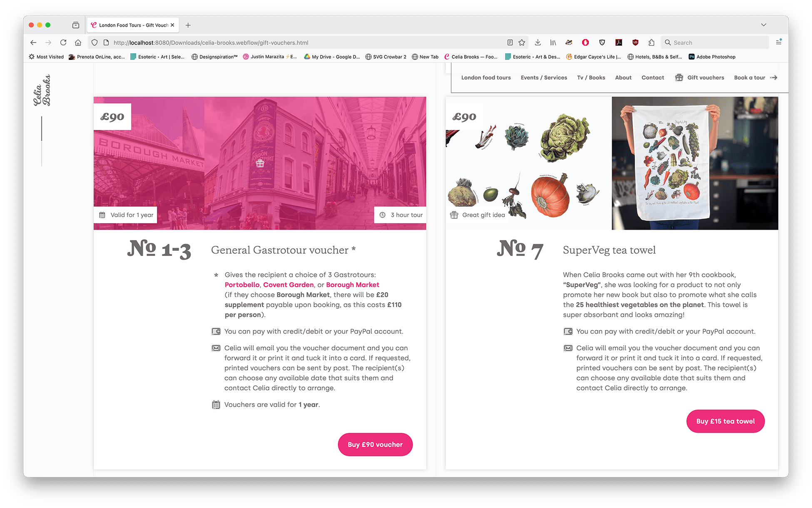Follow the pink Covent Garden link

(x=288, y=285)
